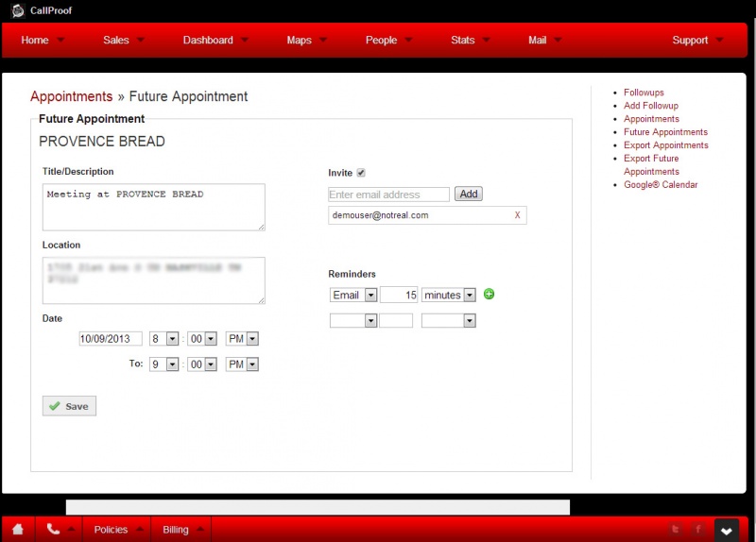Screen dimensions: 756x542
Task: Open the Email reminder type dropdown
Action: 353,295
